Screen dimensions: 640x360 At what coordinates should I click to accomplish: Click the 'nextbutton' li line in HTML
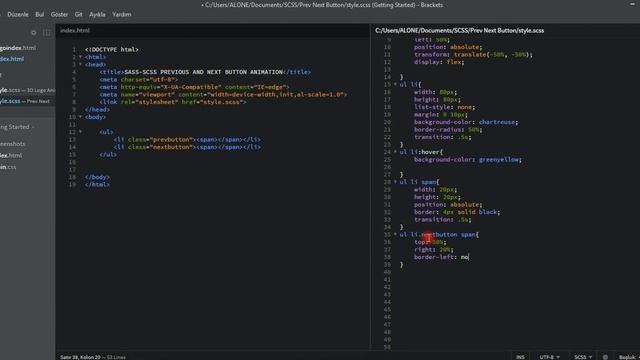click(187, 147)
